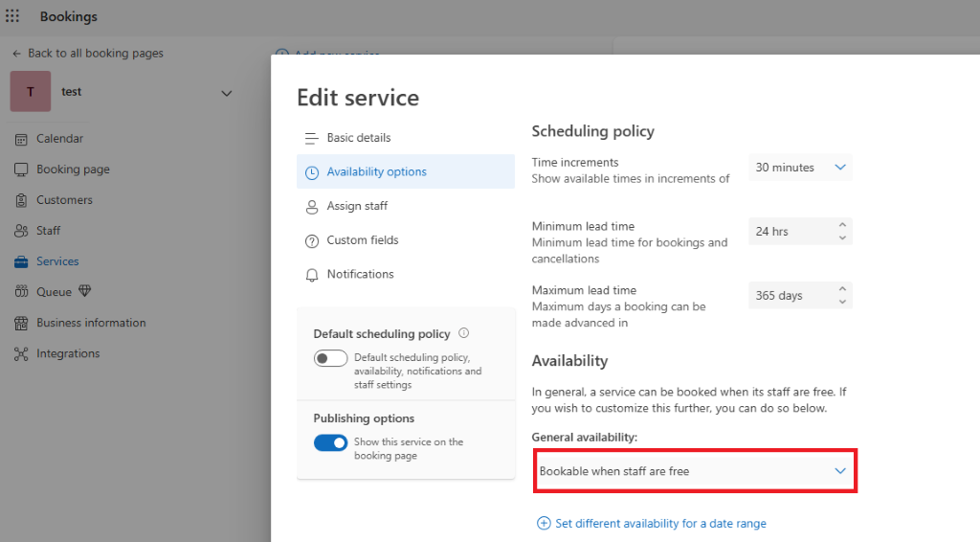The height and width of the screenshot is (542, 980).
Task: Click the Services briefcase icon
Action: tap(21, 261)
